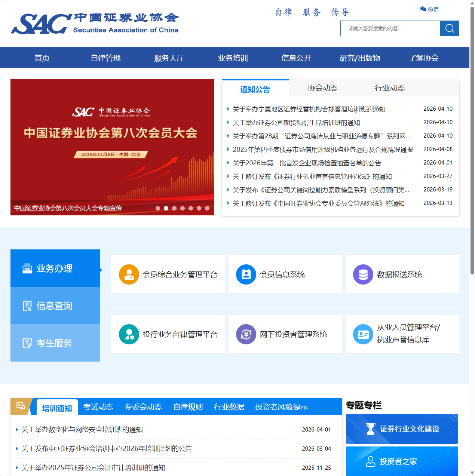Select the 业务办理 sidebar icon
Viewport: 475px width, 476px height.
coord(27,268)
